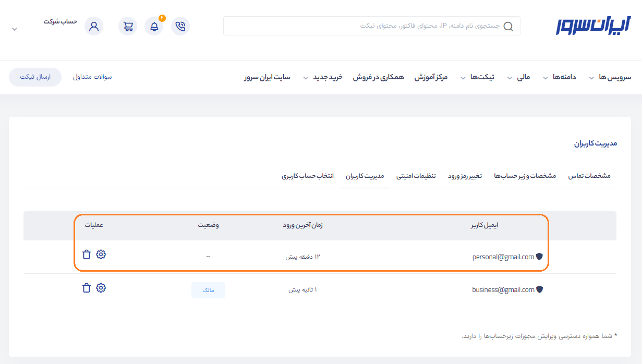Click the shield icon beside business@gmail.com
This screenshot has width=642, height=364.
click(x=540, y=289)
